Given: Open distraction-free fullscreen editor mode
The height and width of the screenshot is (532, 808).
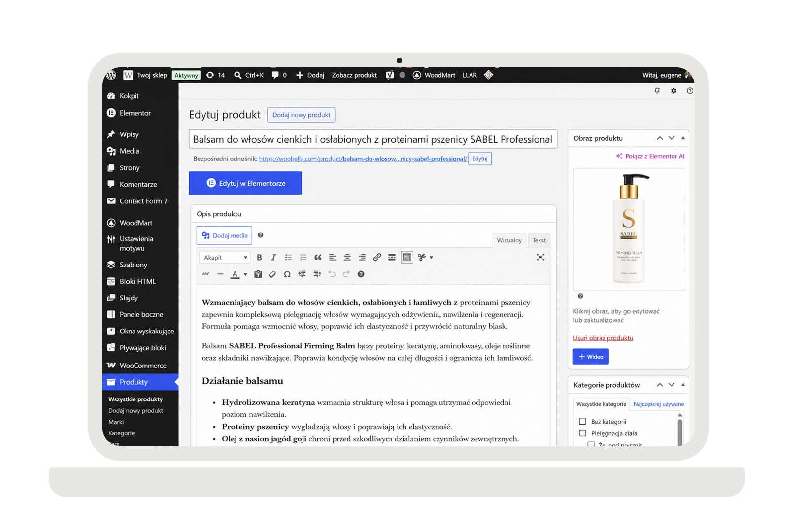Looking at the screenshot, I should click(540, 257).
